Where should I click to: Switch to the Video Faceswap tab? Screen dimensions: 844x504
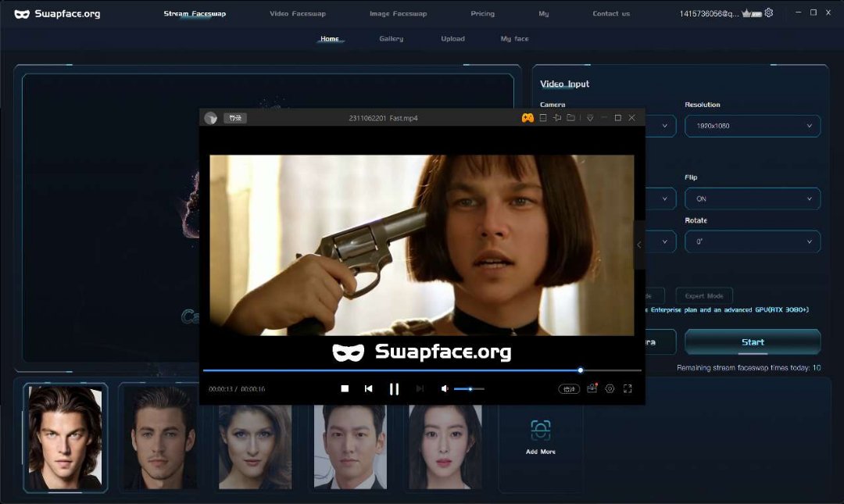pos(298,13)
